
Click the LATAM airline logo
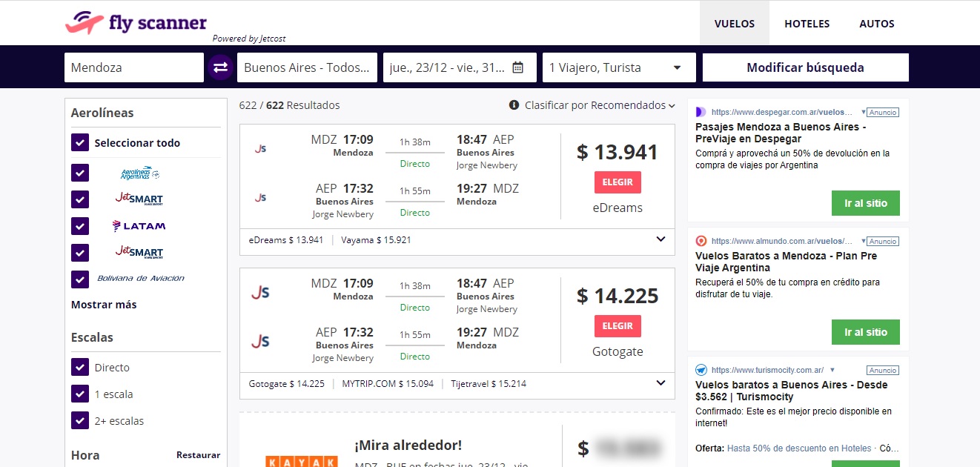click(x=139, y=226)
